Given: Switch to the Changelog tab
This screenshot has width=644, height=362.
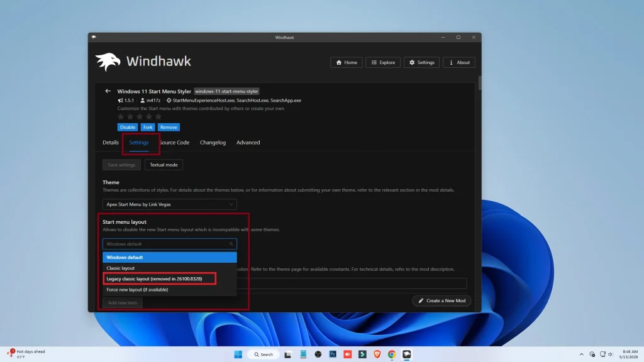Looking at the screenshot, I should [213, 143].
